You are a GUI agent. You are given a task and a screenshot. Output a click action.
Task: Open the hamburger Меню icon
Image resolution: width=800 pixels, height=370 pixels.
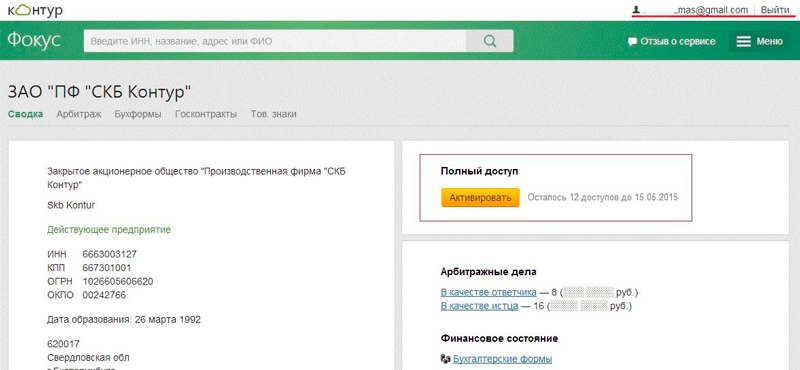(x=744, y=42)
